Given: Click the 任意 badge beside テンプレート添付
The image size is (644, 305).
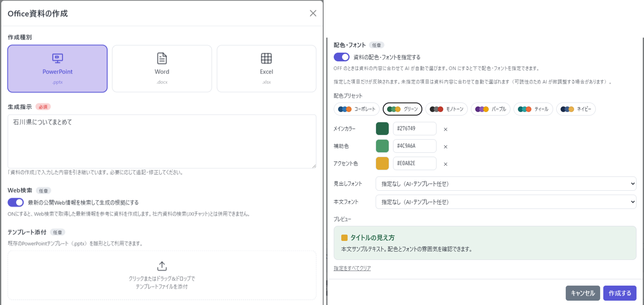Looking at the screenshot, I should 57,232.
